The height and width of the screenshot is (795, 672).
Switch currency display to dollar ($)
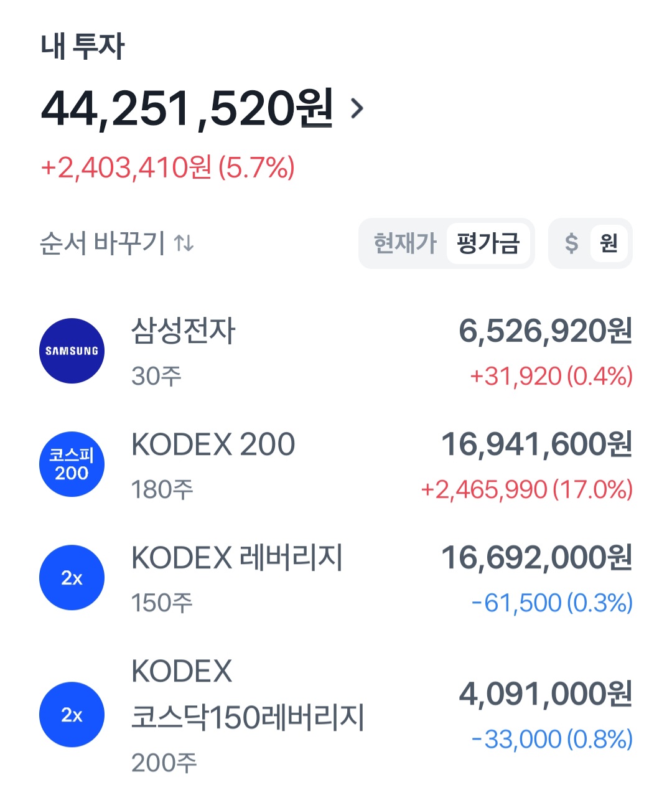(571, 243)
